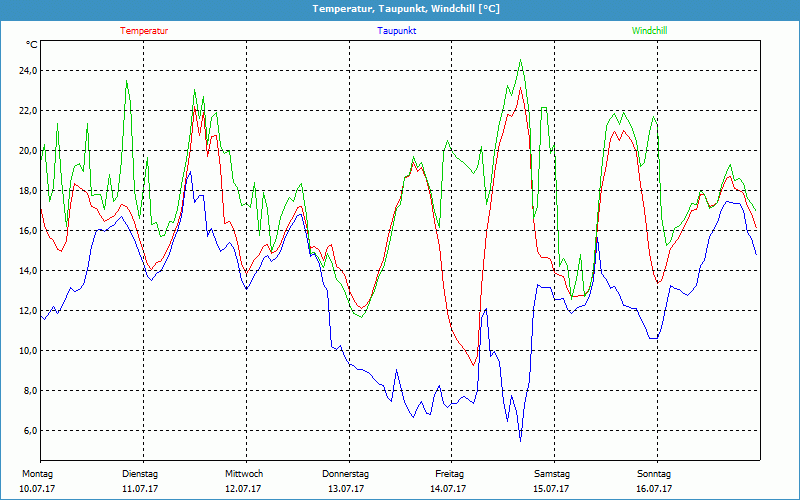Screen dimensions: 800x500
Task: Click the Dienstag day label
Action: click(140, 474)
